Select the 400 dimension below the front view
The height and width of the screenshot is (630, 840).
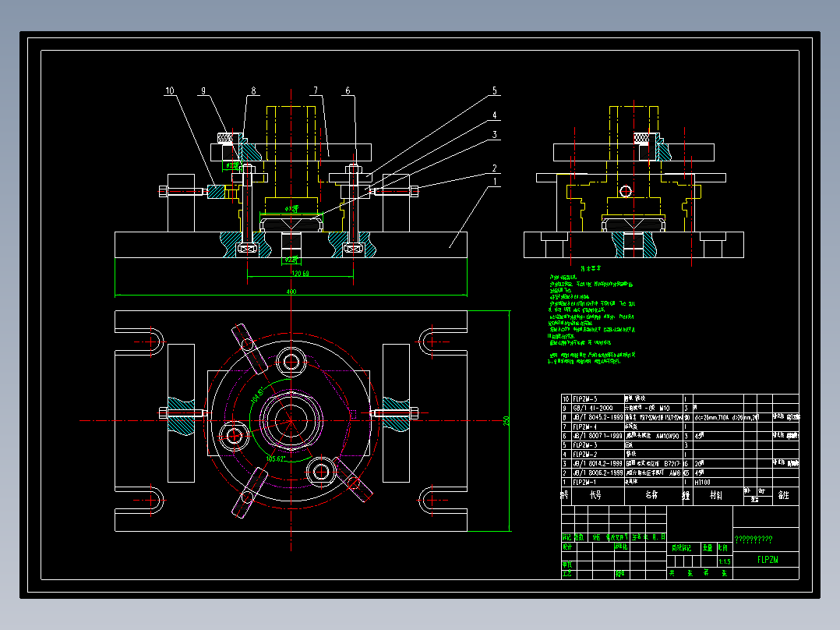(290, 291)
